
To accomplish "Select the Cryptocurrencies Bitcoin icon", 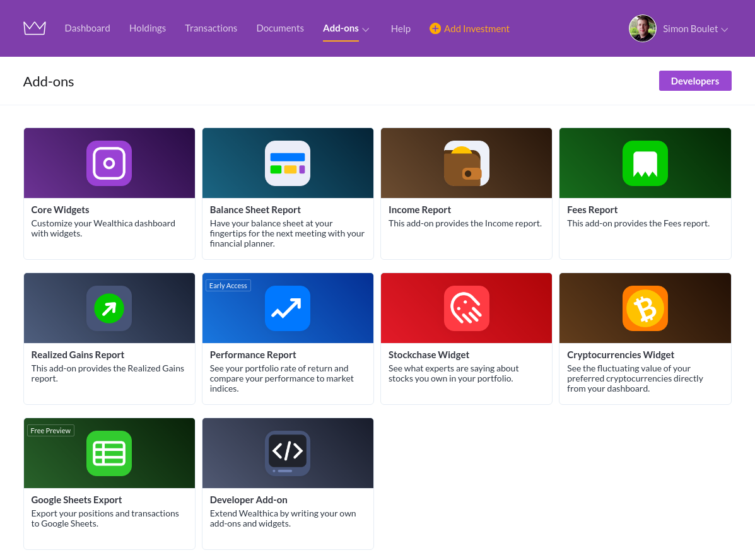I will click(x=645, y=308).
